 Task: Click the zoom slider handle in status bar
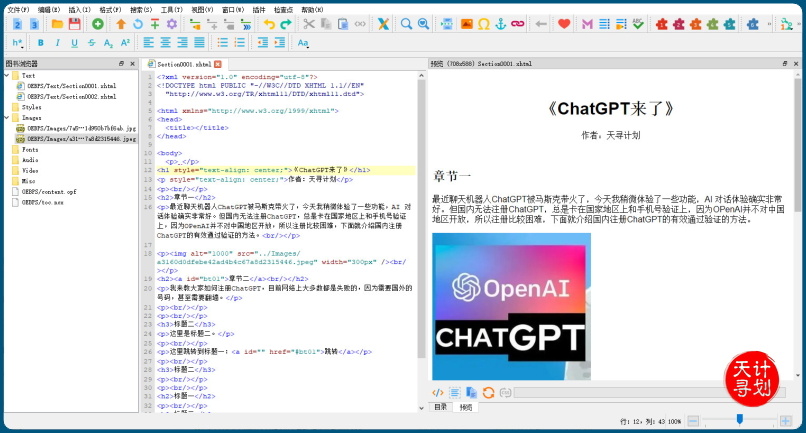[x=739, y=419]
